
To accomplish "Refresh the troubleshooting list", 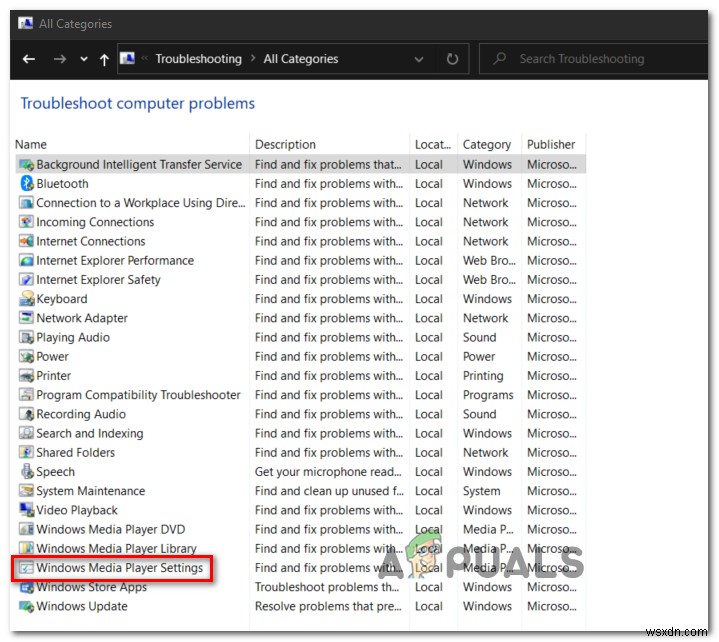I will coord(452,59).
